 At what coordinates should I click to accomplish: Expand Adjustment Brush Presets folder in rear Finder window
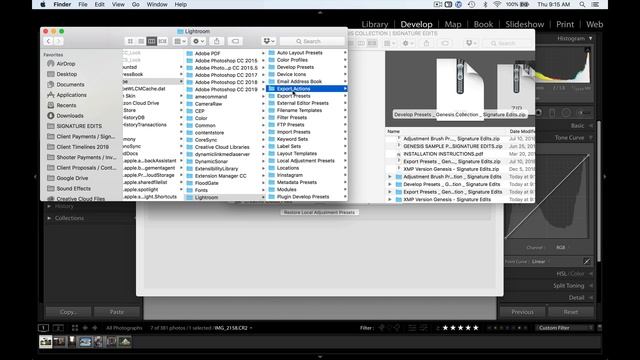pos(390,177)
